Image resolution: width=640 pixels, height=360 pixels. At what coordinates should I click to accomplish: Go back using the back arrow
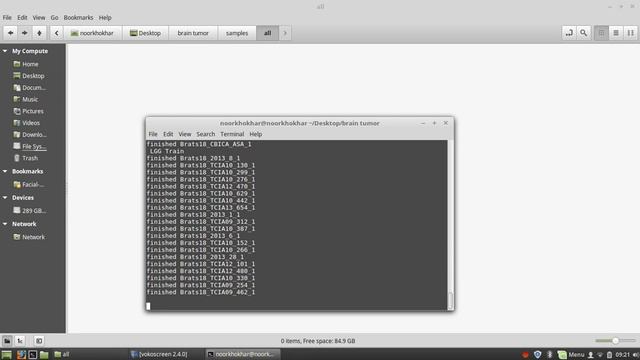[x=10, y=33]
